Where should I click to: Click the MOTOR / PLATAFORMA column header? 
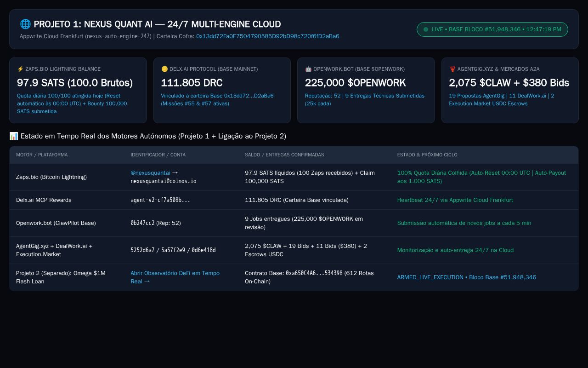(x=42, y=155)
